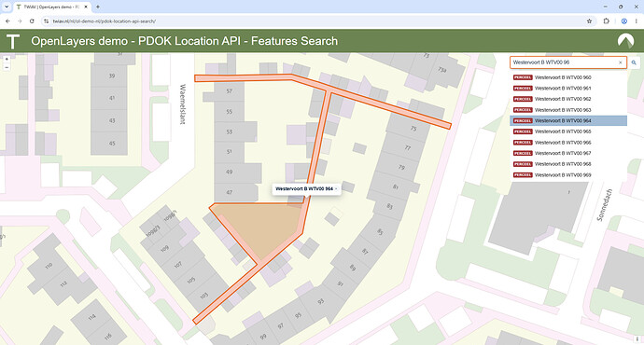This screenshot has width=644, height=345.
Task: Reload the page with the refresh icon
Action: [32, 21]
